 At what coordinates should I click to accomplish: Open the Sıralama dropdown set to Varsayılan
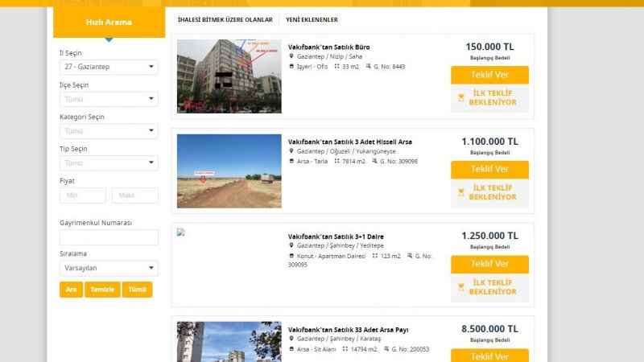(x=109, y=268)
